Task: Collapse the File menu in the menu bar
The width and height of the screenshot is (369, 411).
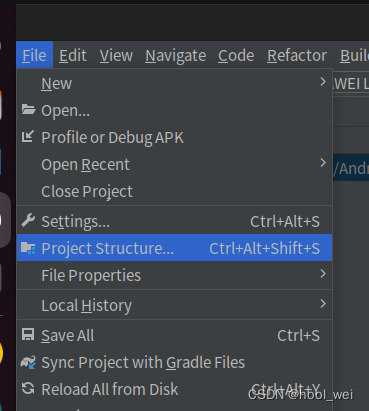Action: pyautogui.click(x=34, y=55)
